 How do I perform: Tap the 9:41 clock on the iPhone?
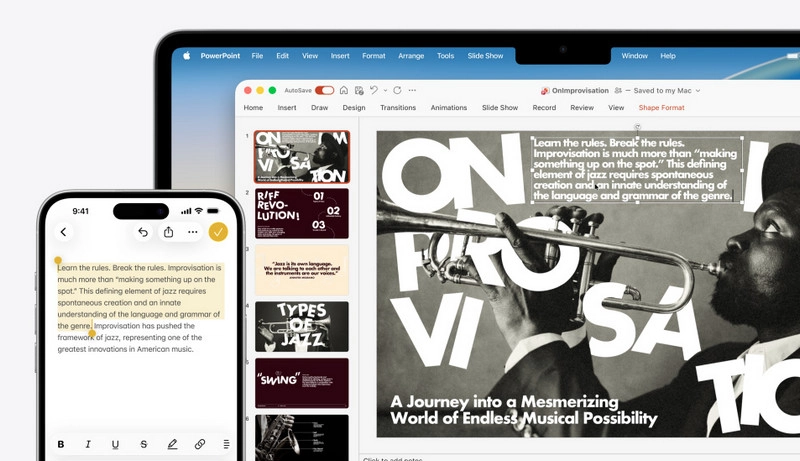pyautogui.click(x=81, y=211)
